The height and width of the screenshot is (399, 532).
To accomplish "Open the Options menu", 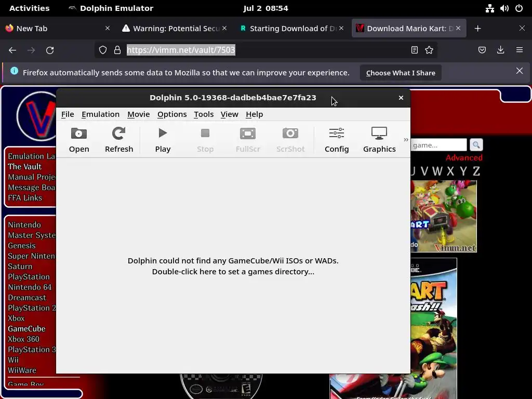I will [x=172, y=114].
